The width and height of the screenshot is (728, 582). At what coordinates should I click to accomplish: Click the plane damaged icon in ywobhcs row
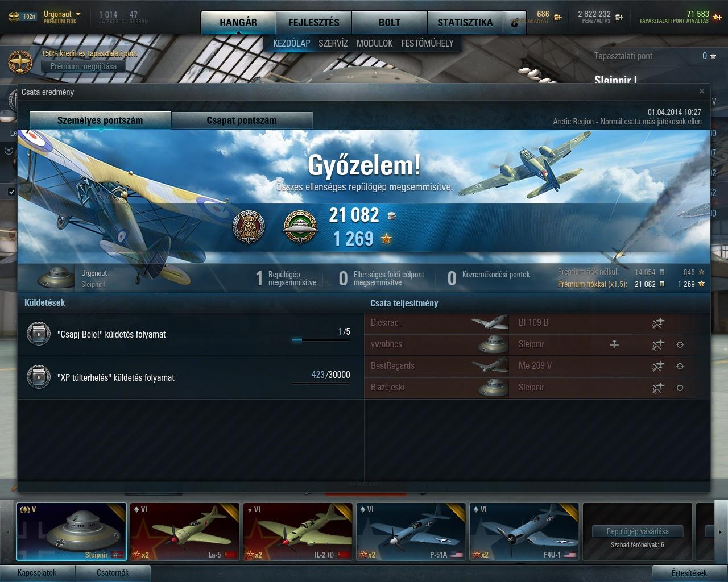658,345
